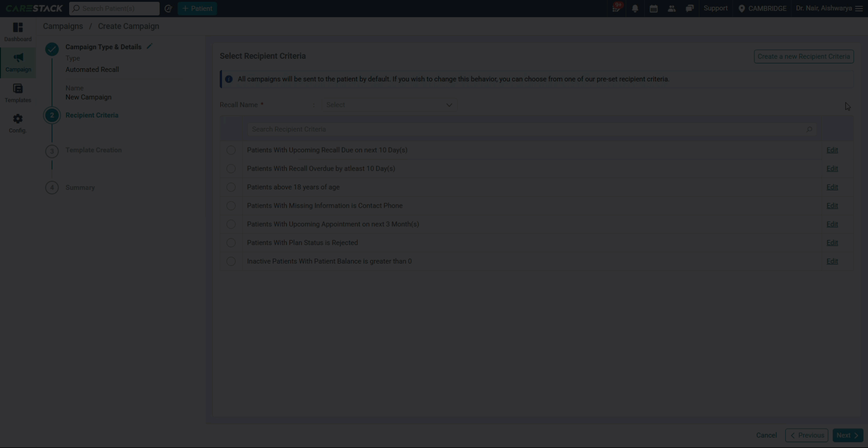
Task: Click the Previous button
Action: (x=807, y=435)
